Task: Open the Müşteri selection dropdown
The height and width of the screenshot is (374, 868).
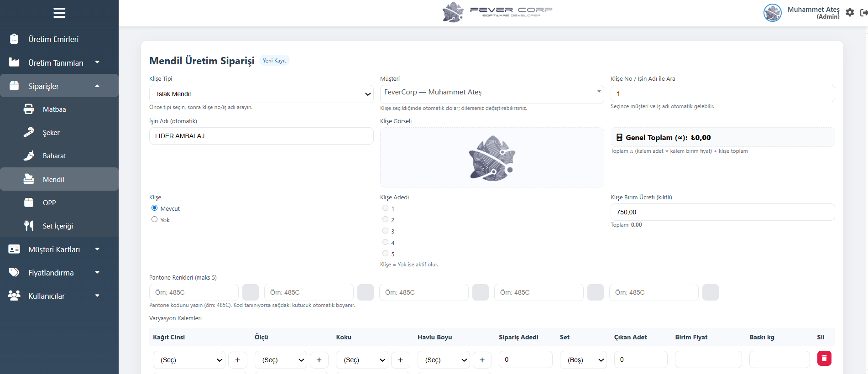Action: pyautogui.click(x=492, y=93)
